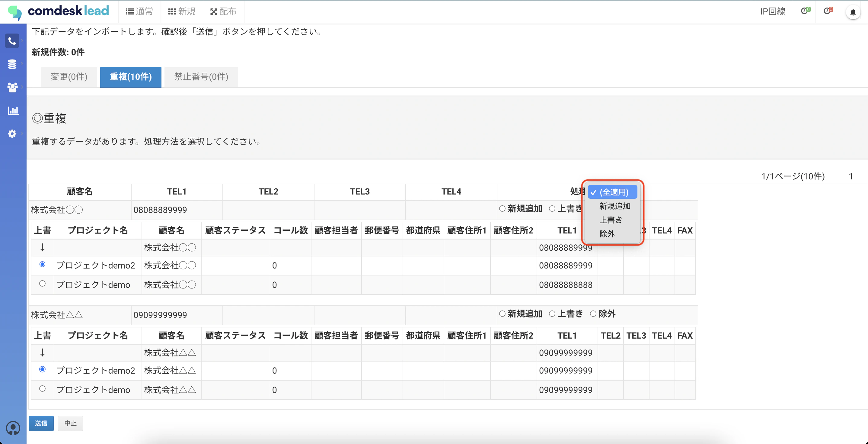Open the phone icon in sidebar
Image resolution: width=868 pixels, height=444 pixels.
12,41
